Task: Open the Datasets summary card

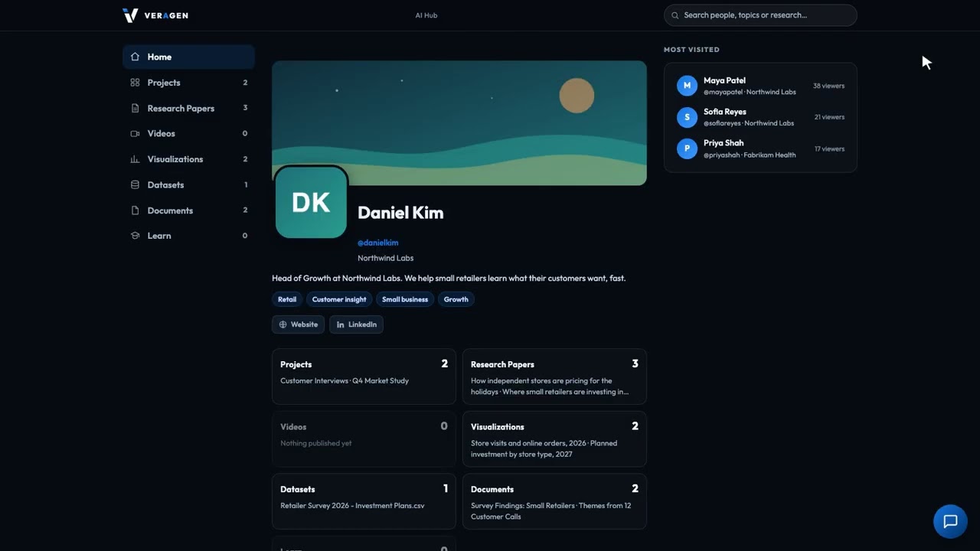Action: point(364,501)
